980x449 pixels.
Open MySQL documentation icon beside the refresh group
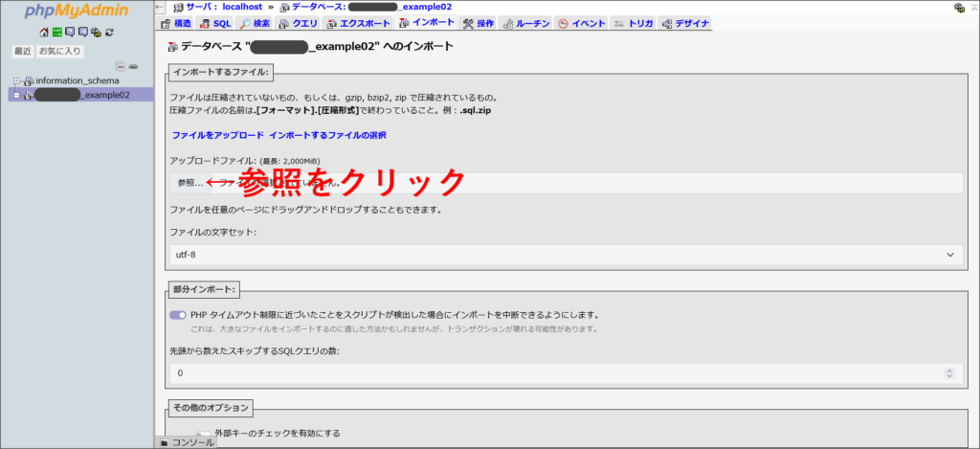[83, 33]
